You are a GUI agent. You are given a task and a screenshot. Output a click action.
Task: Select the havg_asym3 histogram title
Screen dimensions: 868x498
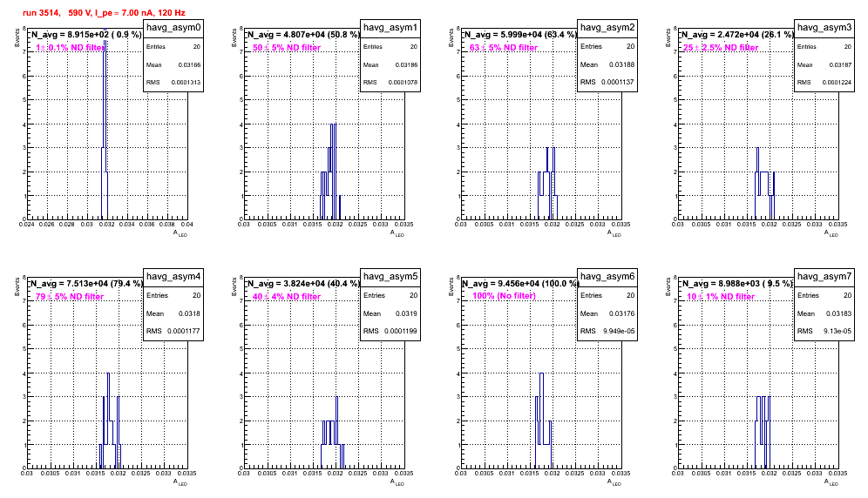click(824, 28)
